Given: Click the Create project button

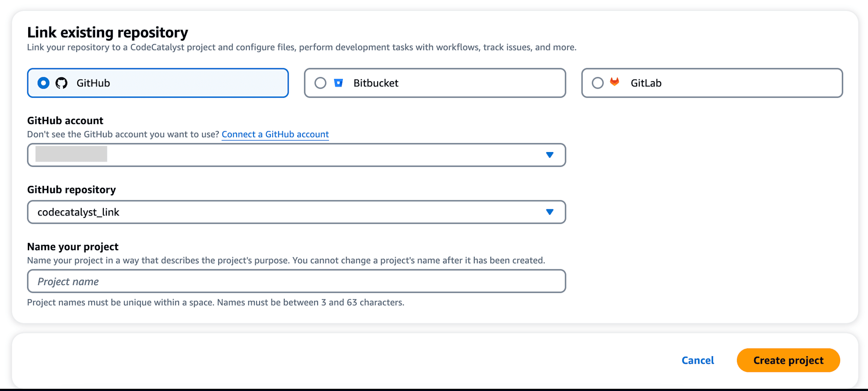Looking at the screenshot, I should coord(788,360).
